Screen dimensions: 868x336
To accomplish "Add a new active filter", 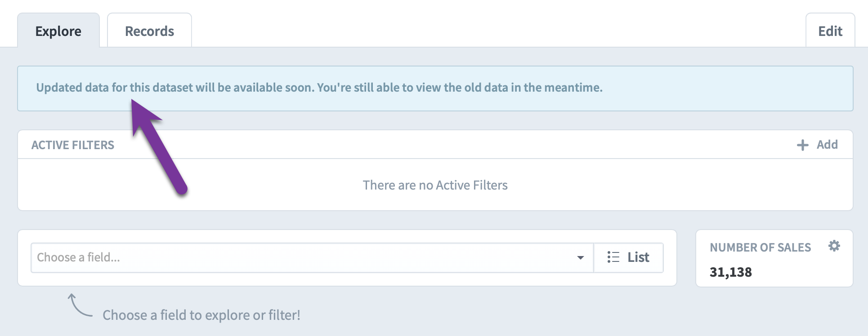I will coord(817,145).
